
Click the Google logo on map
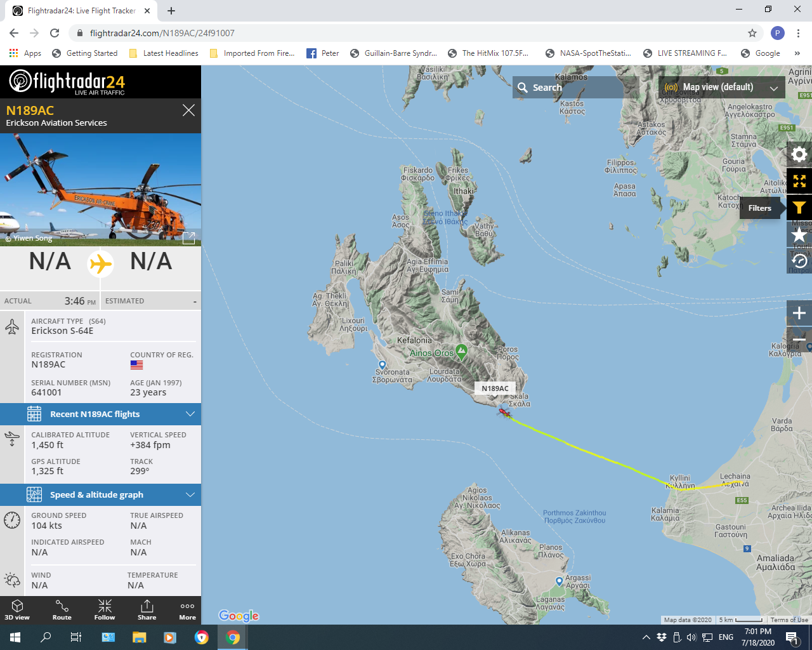coord(239,615)
